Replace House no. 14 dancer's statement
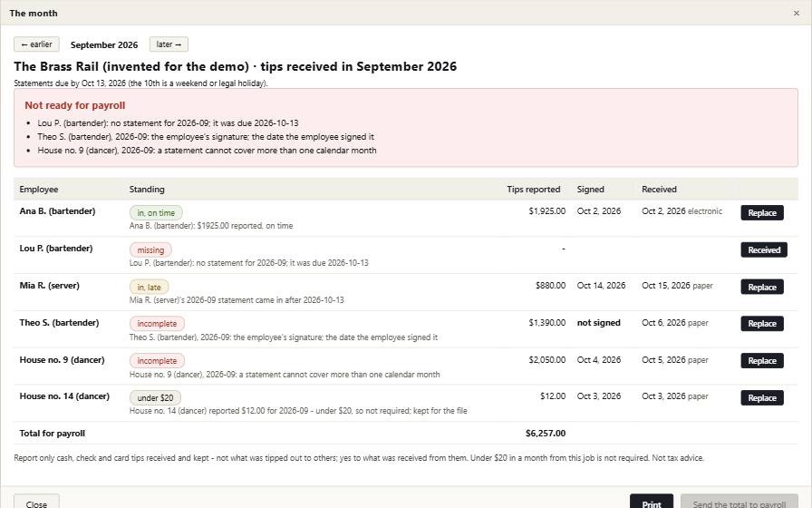This screenshot has height=508, width=812. pyautogui.click(x=762, y=397)
